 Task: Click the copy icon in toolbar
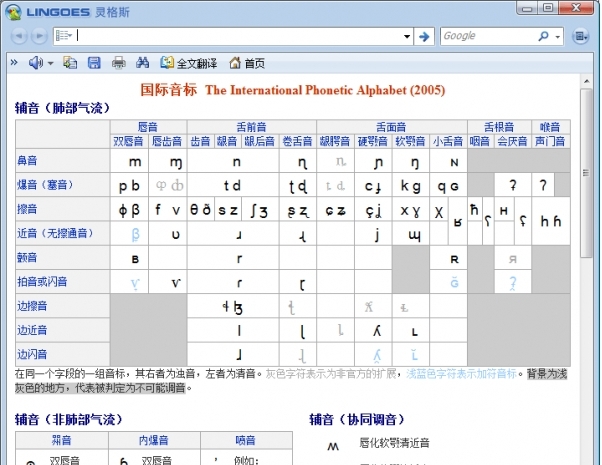click(x=70, y=63)
